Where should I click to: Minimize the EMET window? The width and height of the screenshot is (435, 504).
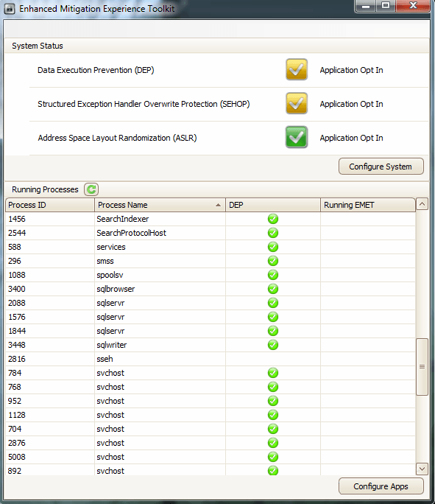(x=366, y=6)
